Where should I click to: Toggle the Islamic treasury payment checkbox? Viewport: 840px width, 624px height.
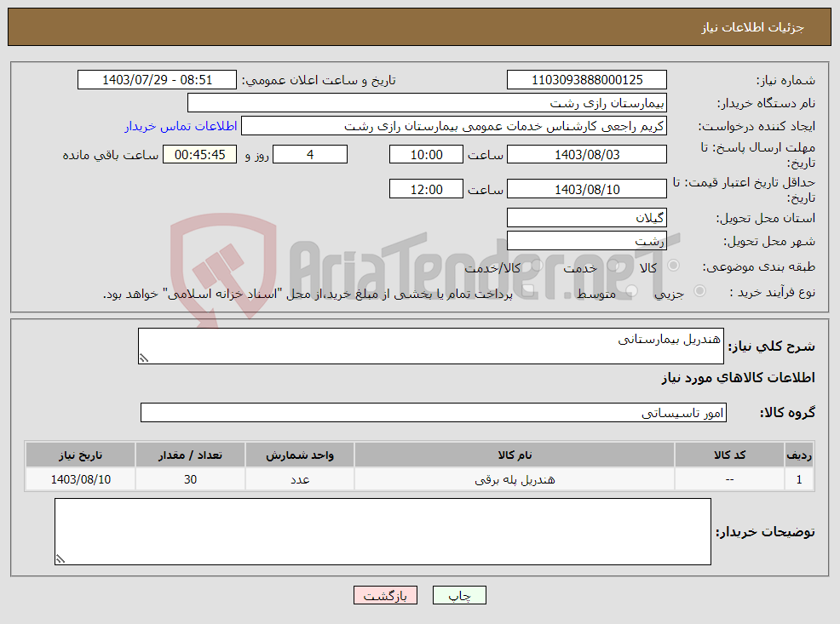(527, 290)
